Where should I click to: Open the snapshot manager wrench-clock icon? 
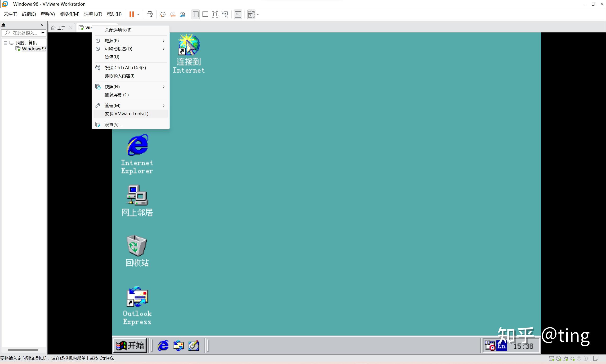point(183,14)
